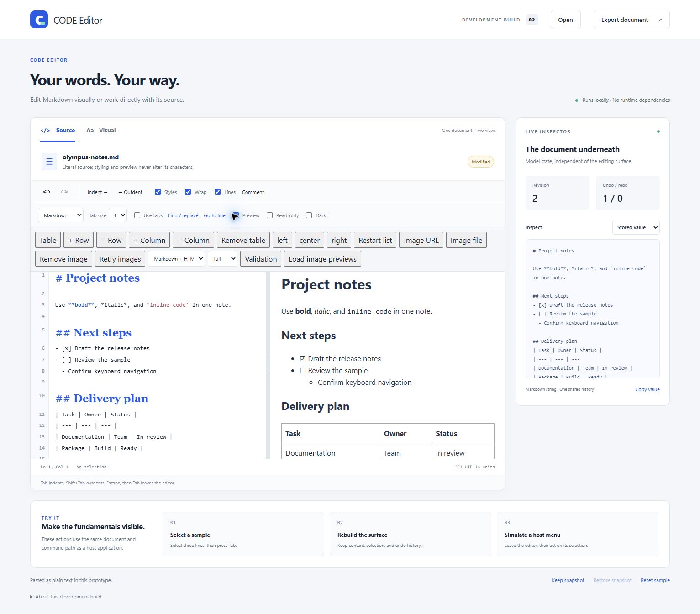Click the Copy value link
This screenshot has height=614, width=700.
pyautogui.click(x=647, y=389)
